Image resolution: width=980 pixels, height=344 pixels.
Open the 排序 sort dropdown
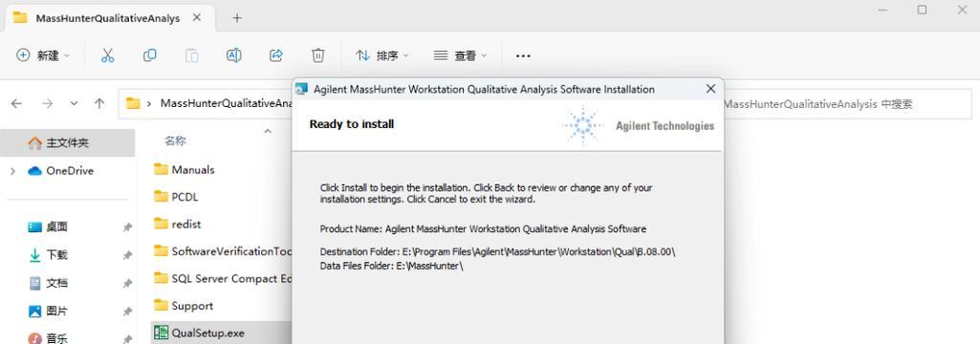pos(381,55)
